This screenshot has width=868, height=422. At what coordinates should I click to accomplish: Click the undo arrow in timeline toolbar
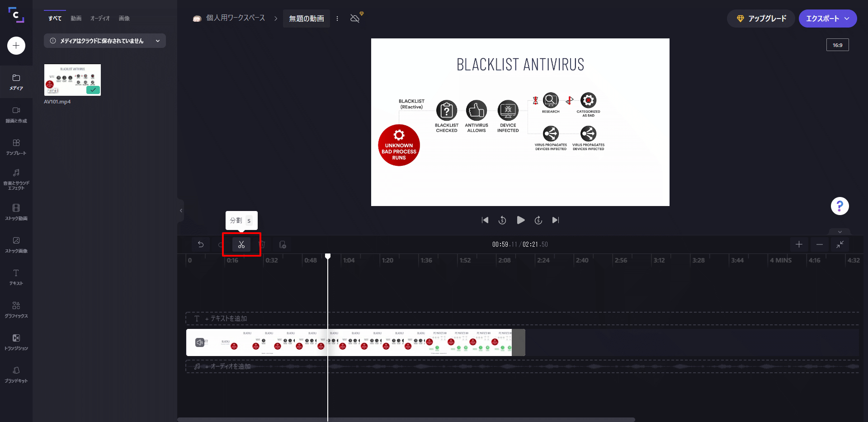201,244
